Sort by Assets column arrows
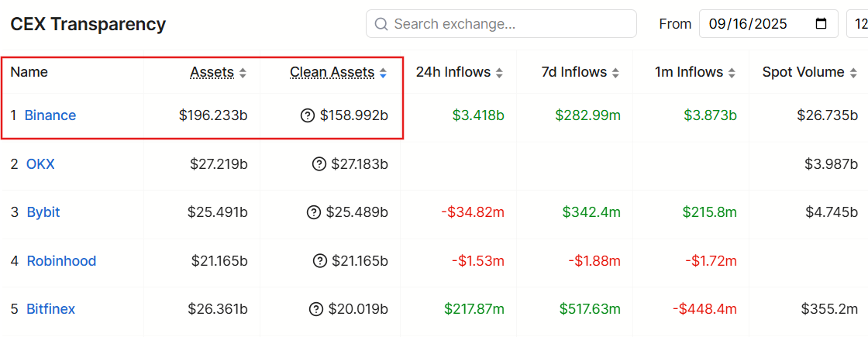Image resolution: width=868 pixels, height=337 pixels. tap(243, 73)
